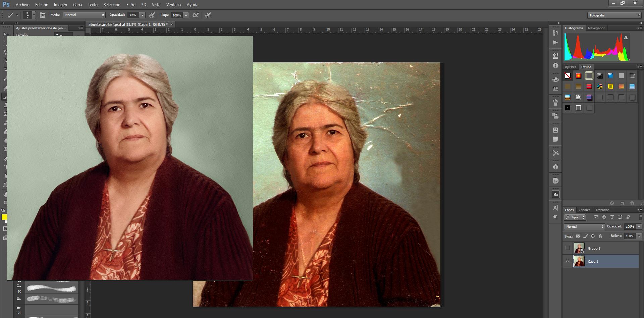Open the Opacidad dropdown in the options bar
Screen dimensions: 644x318
(142, 15)
